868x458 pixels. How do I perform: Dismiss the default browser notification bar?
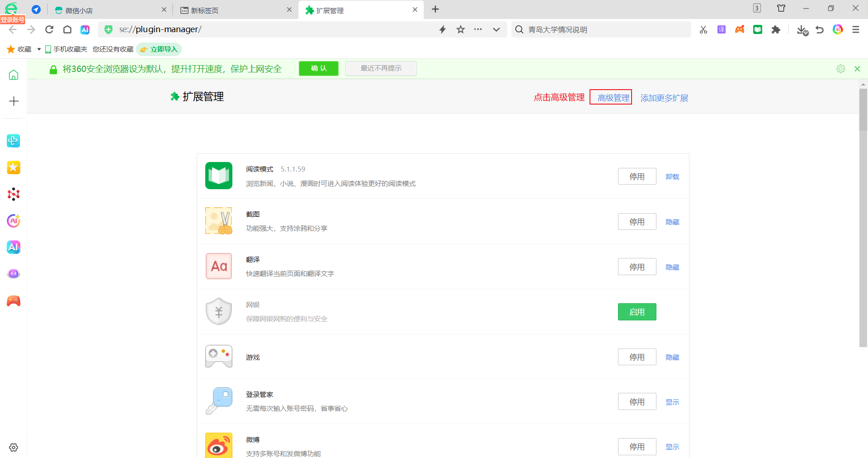click(x=857, y=69)
